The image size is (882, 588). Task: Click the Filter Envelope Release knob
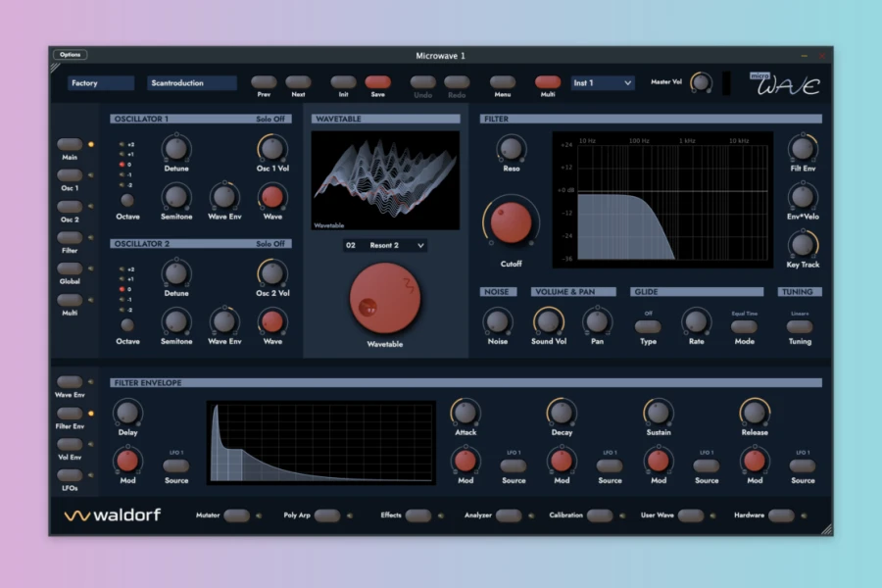[x=755, y=413]
